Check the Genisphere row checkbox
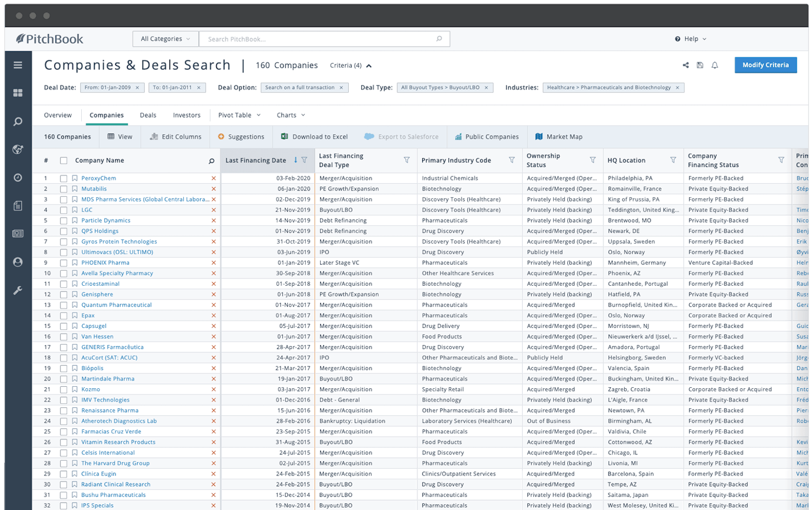Viewport: 812px width, 510px height. coord(63,295)
